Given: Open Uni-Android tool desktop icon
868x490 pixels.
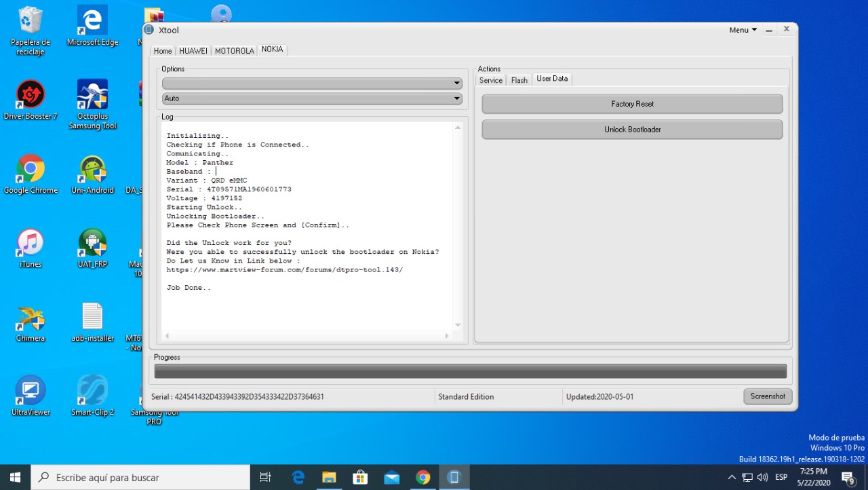Looking at the screenshot, I should point(92,170).
